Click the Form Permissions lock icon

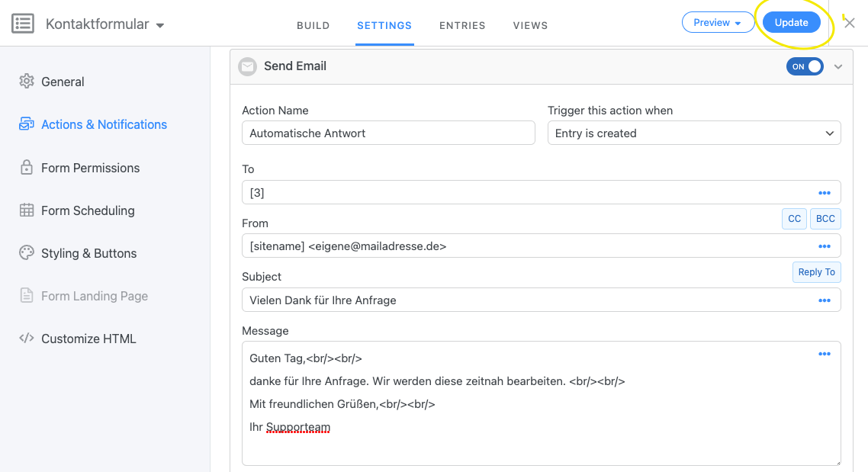tap(27, 168)
